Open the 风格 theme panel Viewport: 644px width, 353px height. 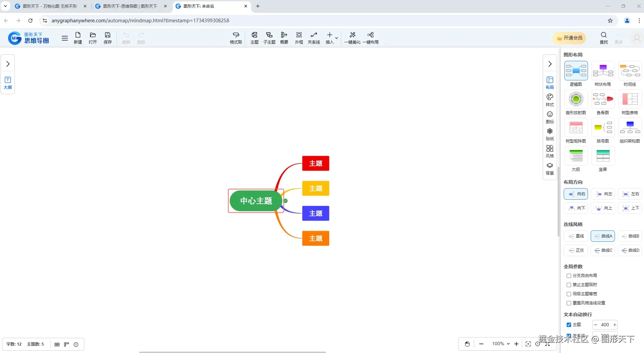click(550, 151)
